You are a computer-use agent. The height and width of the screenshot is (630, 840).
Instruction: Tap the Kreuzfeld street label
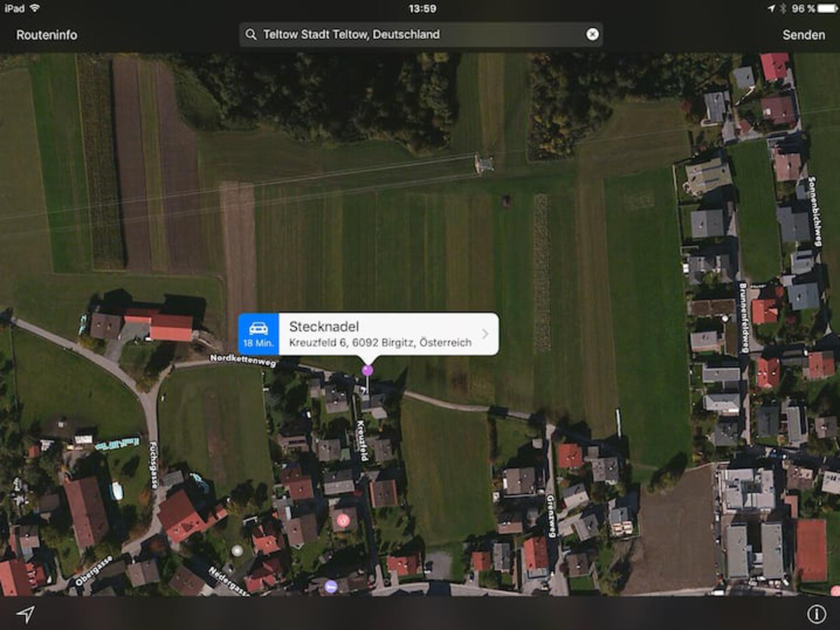point(362,441)
